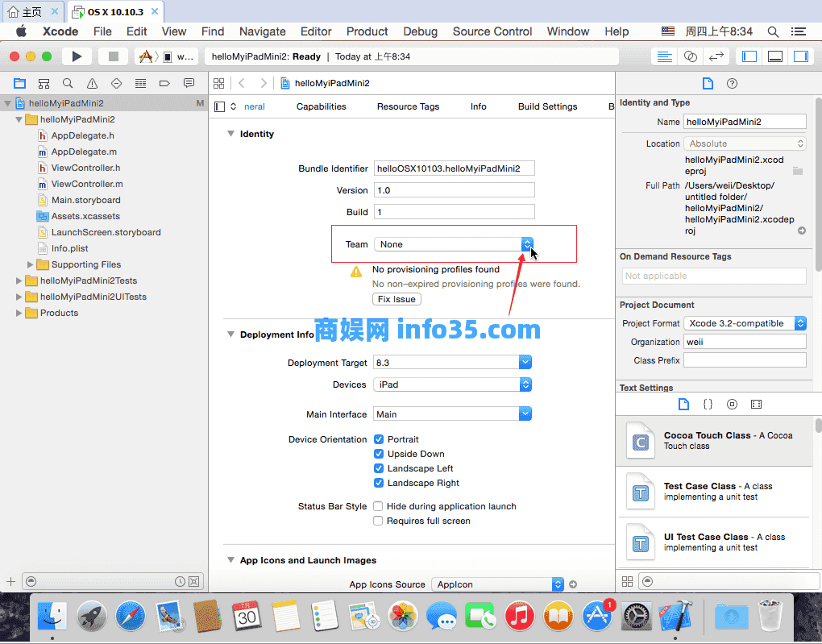Go back in editor history
Image resolution: width=822 pixels, height=644 pixels.
click(242, 83)
